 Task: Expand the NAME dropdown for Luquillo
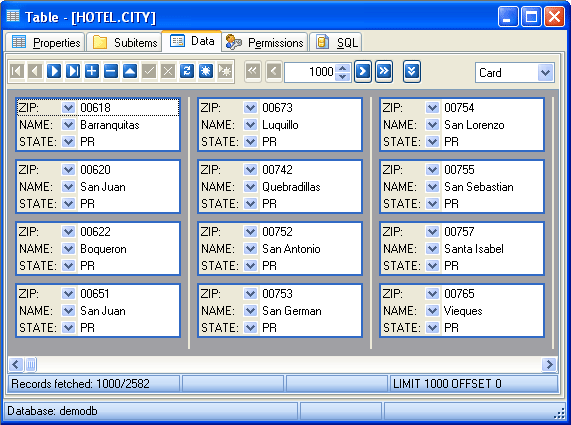click(250, 125)
